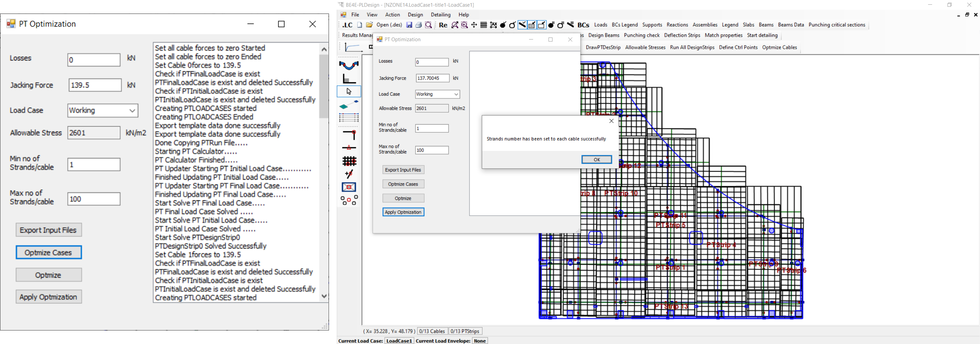The width and height of the screenshot is (980, 344).
Task: Select the zoom window magnifier with plus
Action: tap(465, 25)
